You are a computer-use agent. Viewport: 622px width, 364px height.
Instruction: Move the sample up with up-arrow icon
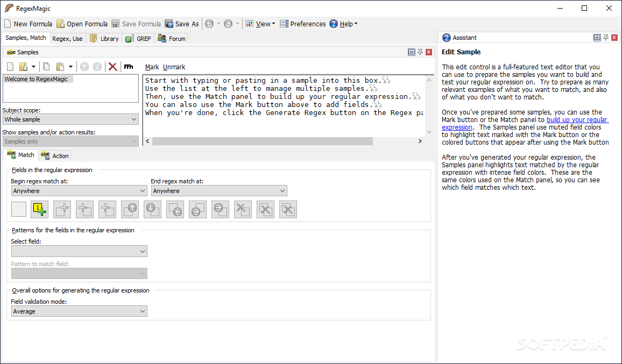click(x=84, y=67)
